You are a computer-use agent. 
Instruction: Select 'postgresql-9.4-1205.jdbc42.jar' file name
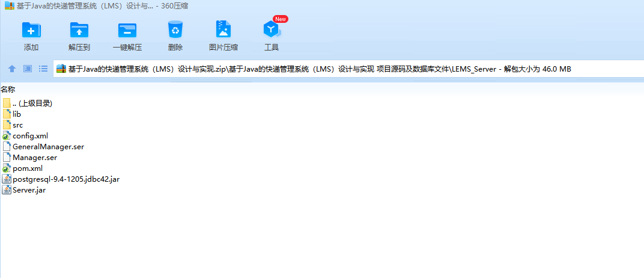(x=66, y=179)
